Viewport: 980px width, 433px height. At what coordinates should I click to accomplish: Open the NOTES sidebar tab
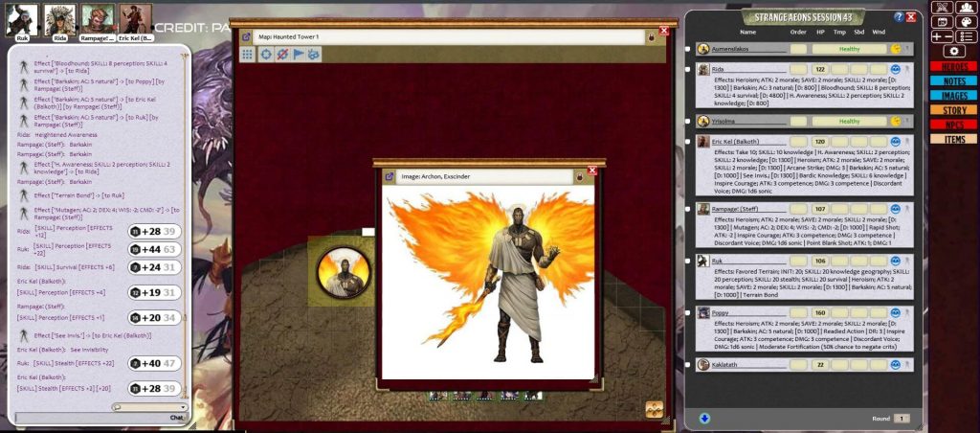pyautogui.click(x=954, y=81)
